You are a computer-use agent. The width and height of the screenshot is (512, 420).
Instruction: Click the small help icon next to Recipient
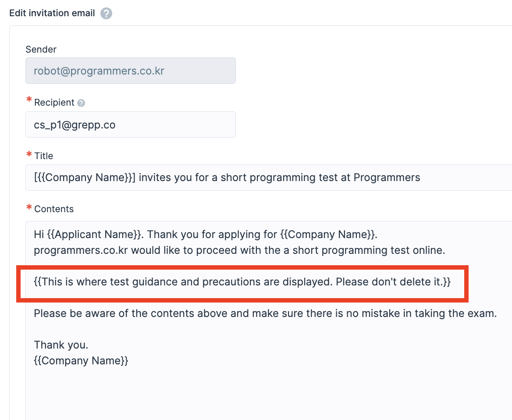(81, 103)
